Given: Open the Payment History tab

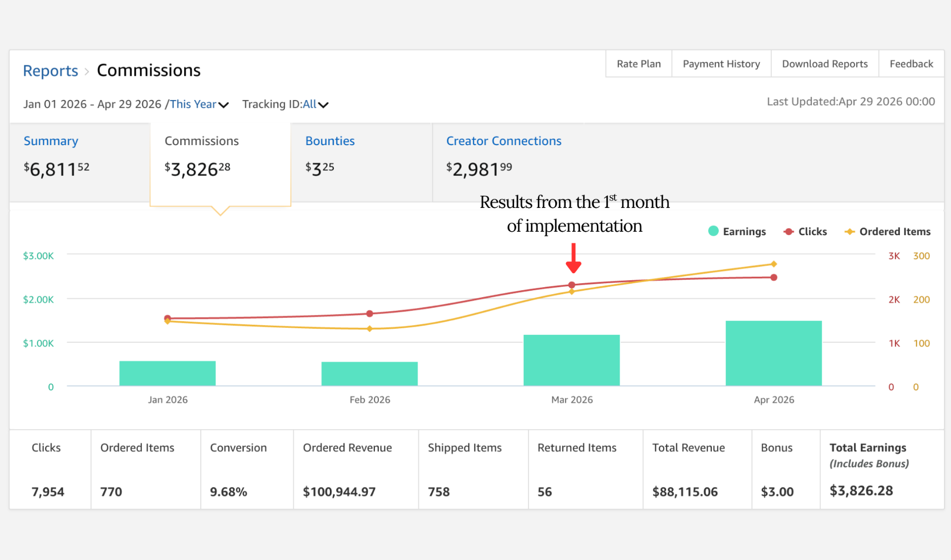Looking at the screenshot, I should (721, 64).
